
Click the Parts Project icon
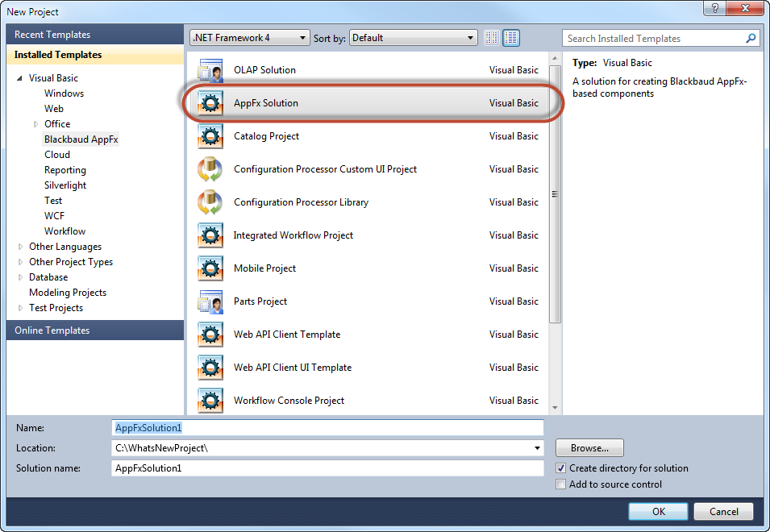[210, 301]
